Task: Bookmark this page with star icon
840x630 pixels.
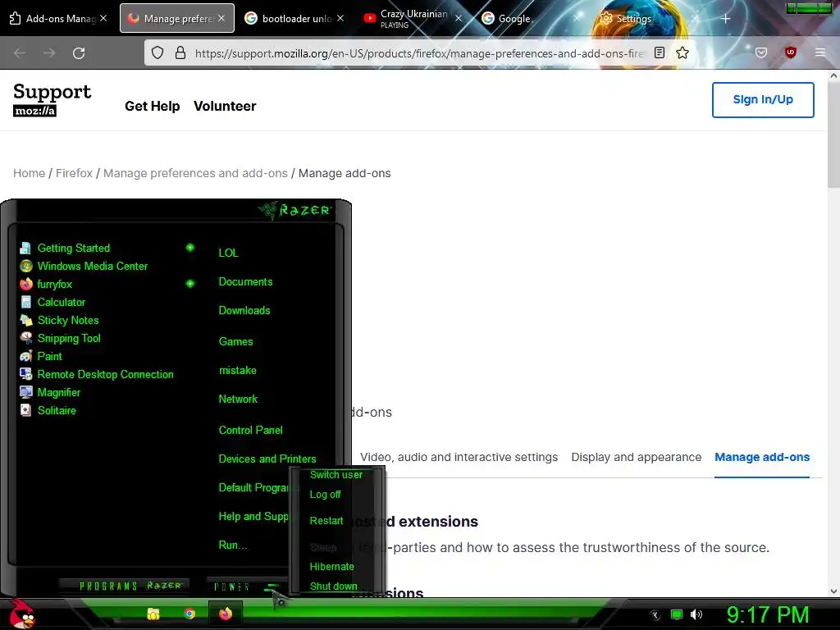Action: point(682,52)
